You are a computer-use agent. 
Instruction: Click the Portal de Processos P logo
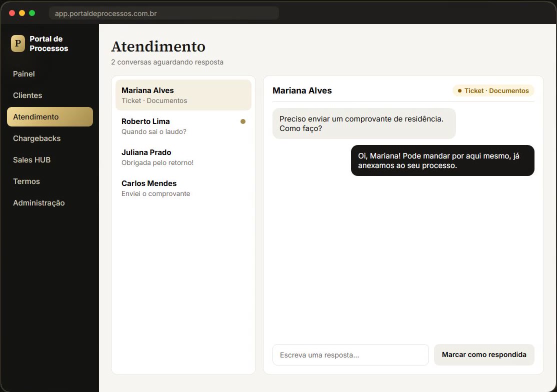pos(18,43)
